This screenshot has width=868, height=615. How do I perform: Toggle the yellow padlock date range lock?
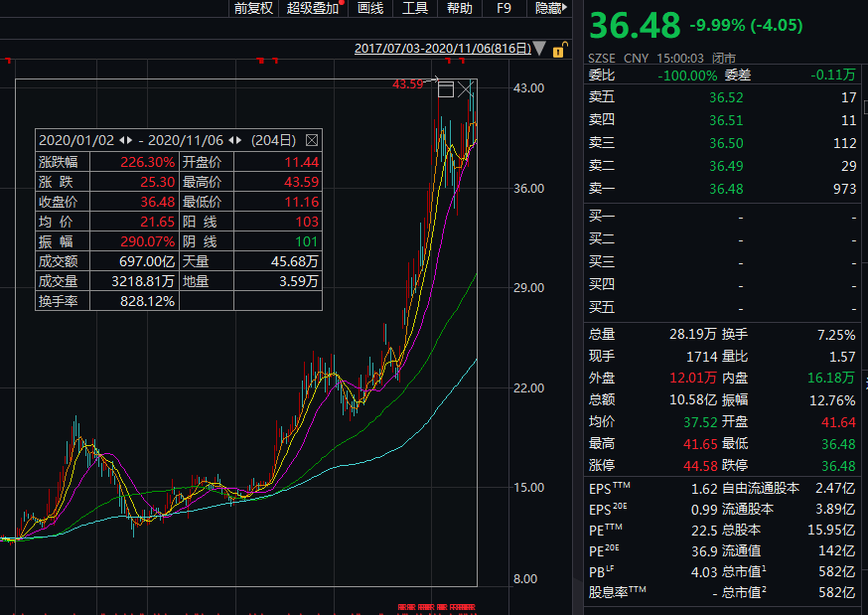click(560, 49)
